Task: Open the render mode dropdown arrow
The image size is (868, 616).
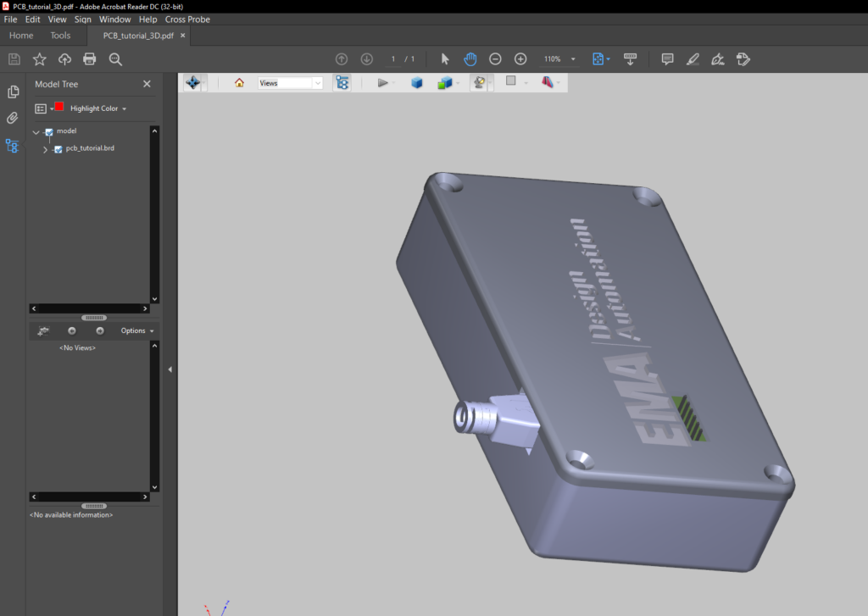Action: tap(457, 83)
